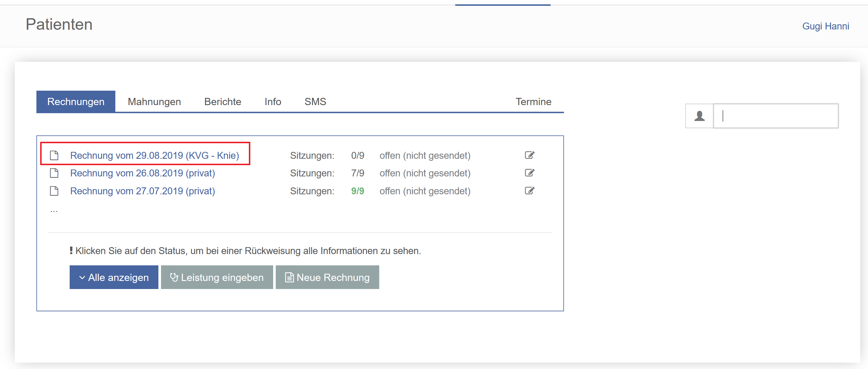Open the Rechnungen tab
The image size is (868, 369).
tap(76, 101)
